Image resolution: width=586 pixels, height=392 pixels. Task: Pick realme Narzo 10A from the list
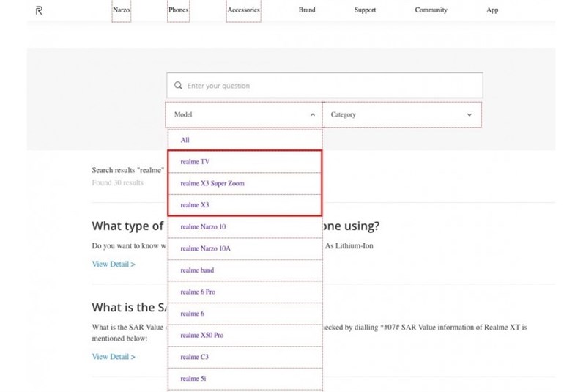click(206, 248)
